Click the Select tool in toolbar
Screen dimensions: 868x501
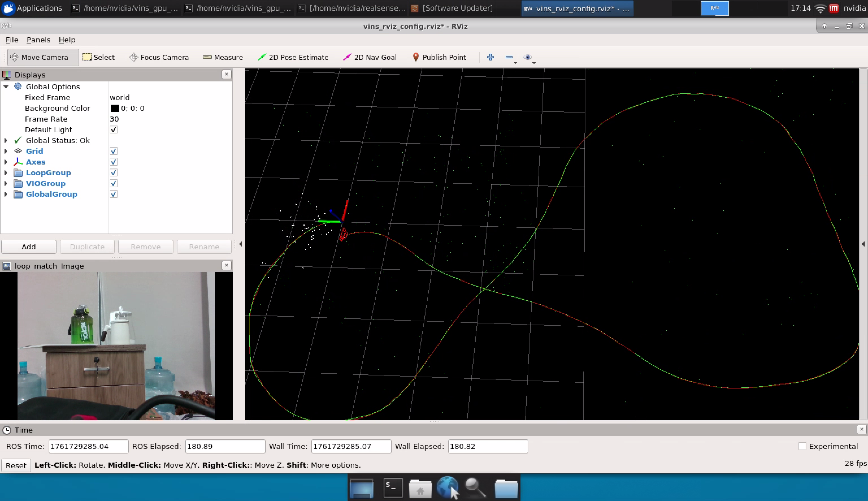point(99,57)
